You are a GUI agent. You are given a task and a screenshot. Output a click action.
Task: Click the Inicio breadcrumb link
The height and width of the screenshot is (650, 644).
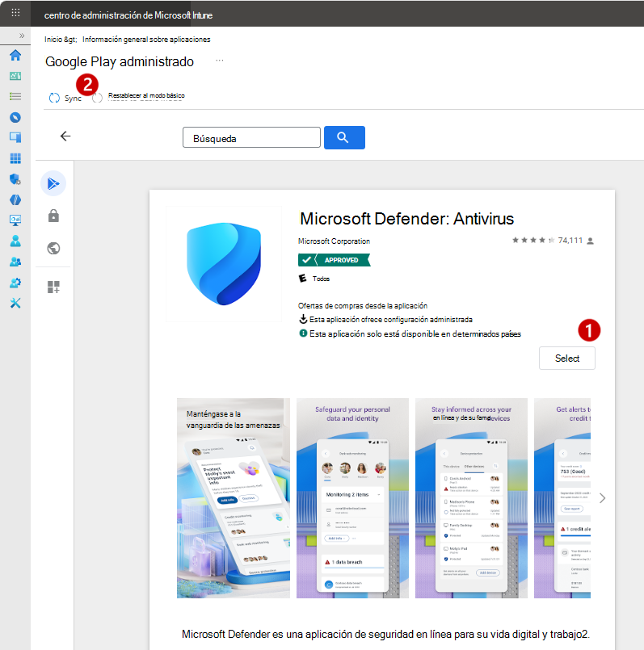pyautogui.click(x=53, y=40)
